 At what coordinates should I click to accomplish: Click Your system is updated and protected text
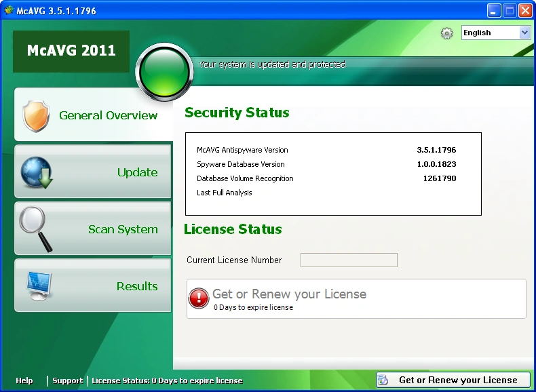[272, 64]
